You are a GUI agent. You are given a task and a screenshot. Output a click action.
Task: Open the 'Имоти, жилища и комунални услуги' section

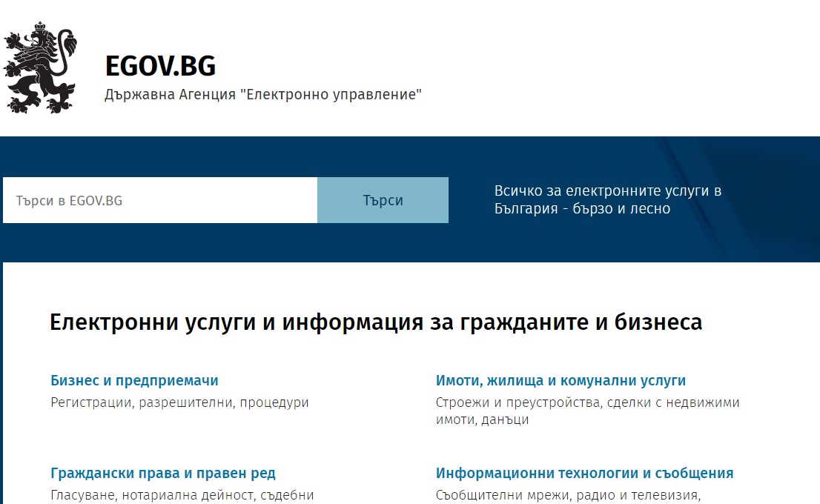[559, 380]
